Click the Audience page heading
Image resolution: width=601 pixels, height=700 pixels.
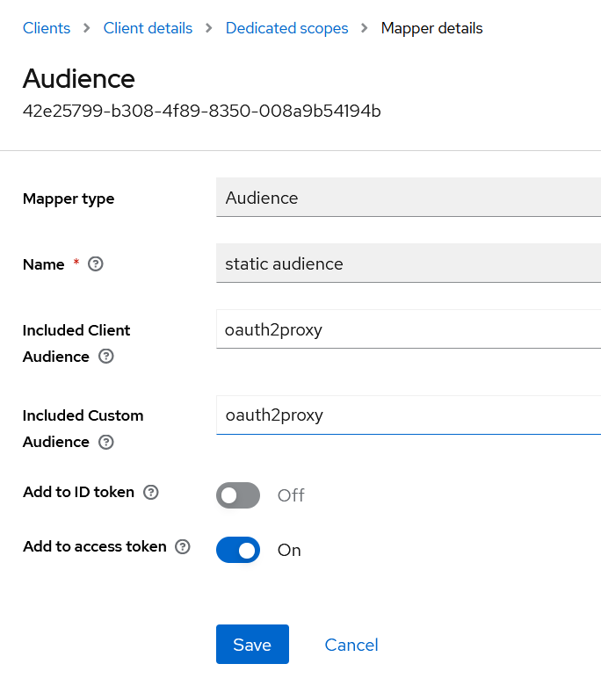coord(79,78)
